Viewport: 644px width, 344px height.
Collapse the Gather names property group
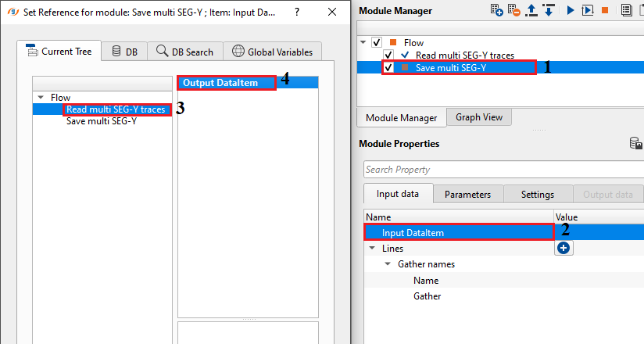tap(388, 263)
